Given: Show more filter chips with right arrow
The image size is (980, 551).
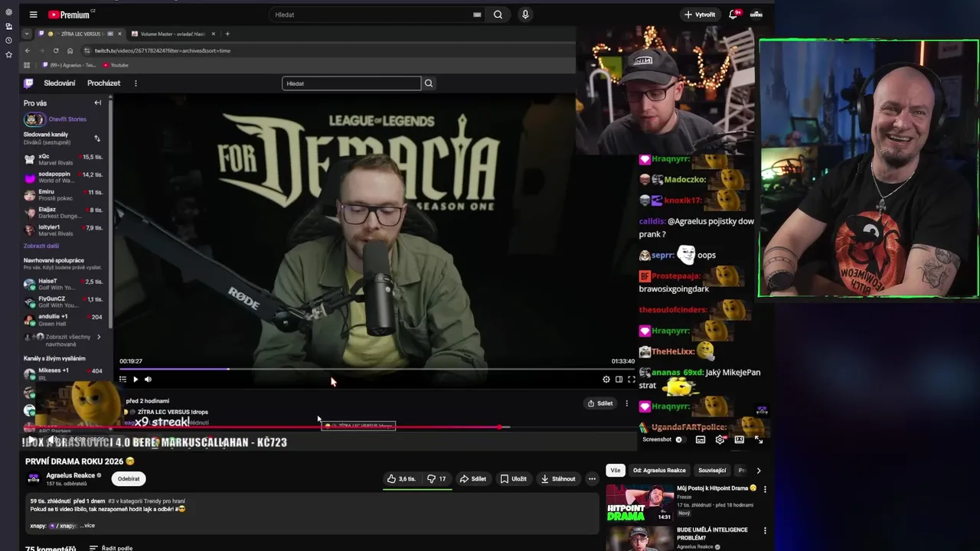Looking at the screenshot, I should click(759, 470).
